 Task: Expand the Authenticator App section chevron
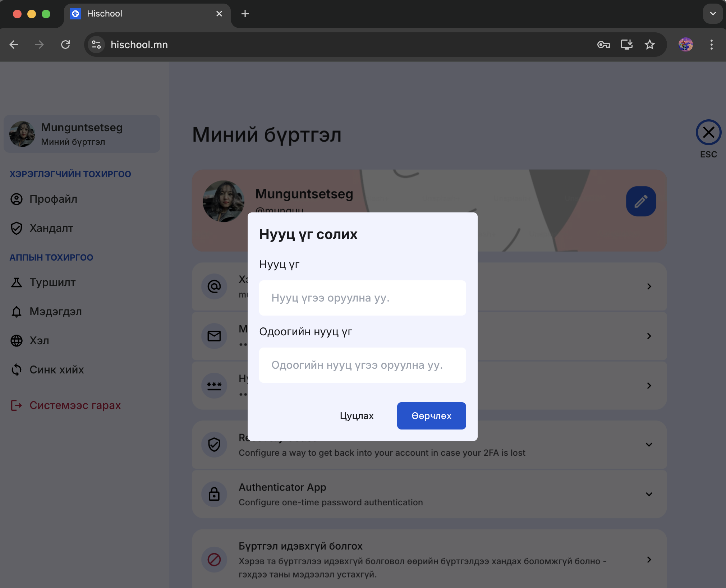[649, 495]
